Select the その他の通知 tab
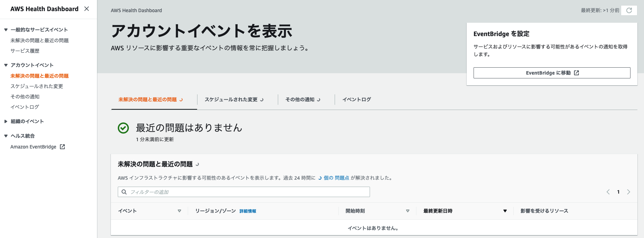 [x=303, y=100]
